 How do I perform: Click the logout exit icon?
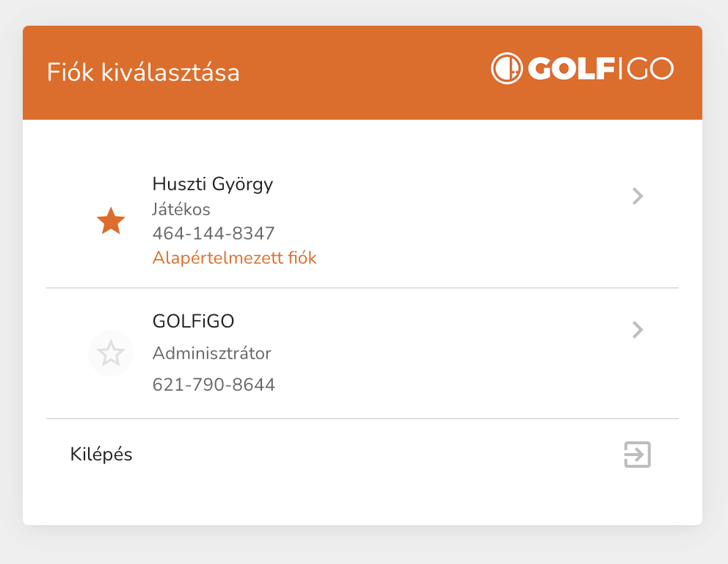pyautogui.click(x=637, y=455)
